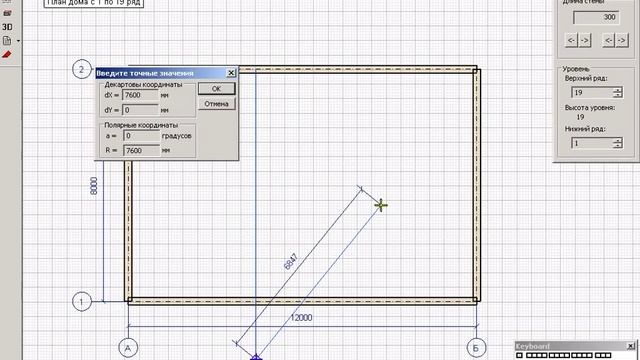Image resolution: width=640 pixels, height=360 pixels.
Task: Click the toolbar icon above the 3D button
Action: [7, 13]
